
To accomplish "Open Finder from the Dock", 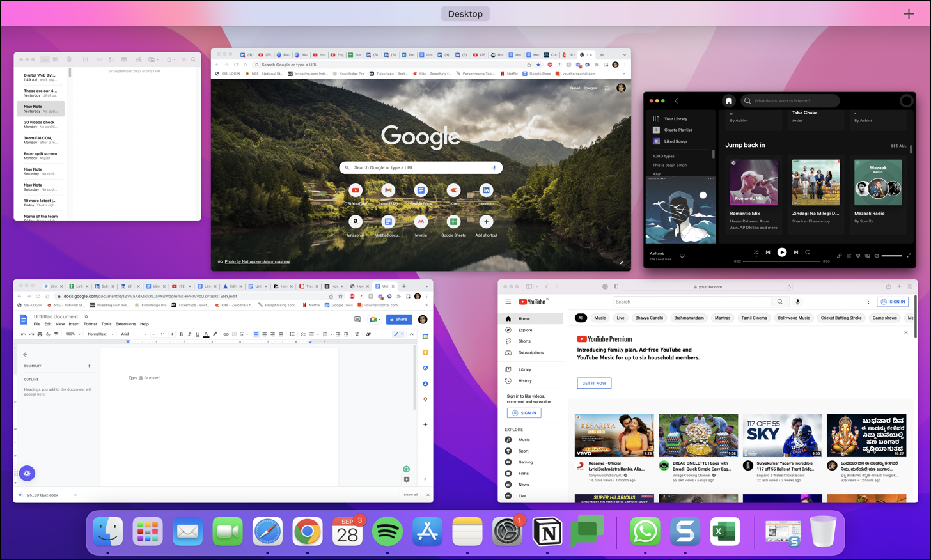I will pyautogui.click(x=108, y=531).
